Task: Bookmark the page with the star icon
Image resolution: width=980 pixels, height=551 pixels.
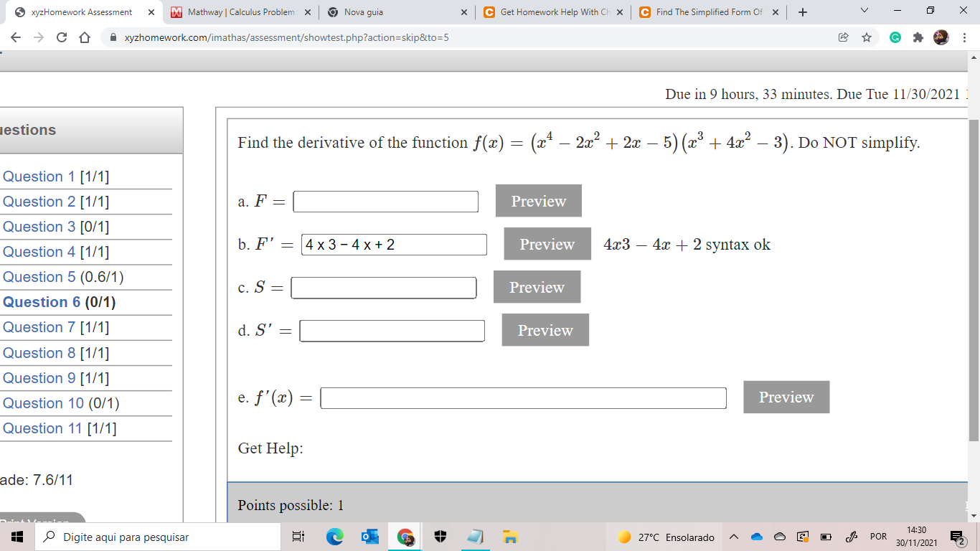Action: [867, 37]
